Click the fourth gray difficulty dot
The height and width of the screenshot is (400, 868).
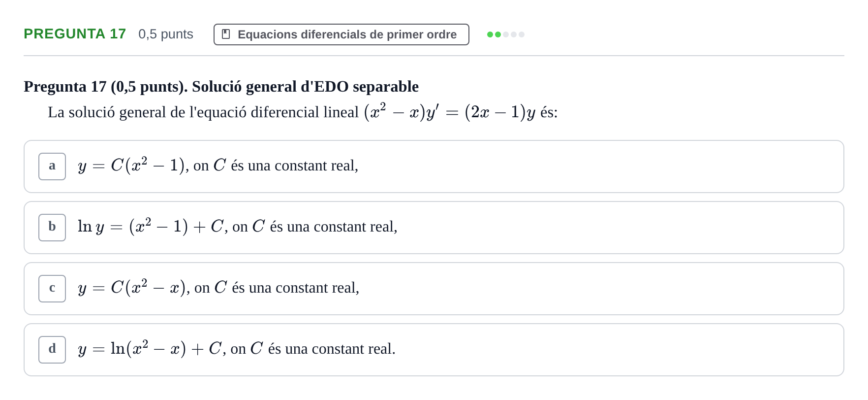[x=514, y=34]
